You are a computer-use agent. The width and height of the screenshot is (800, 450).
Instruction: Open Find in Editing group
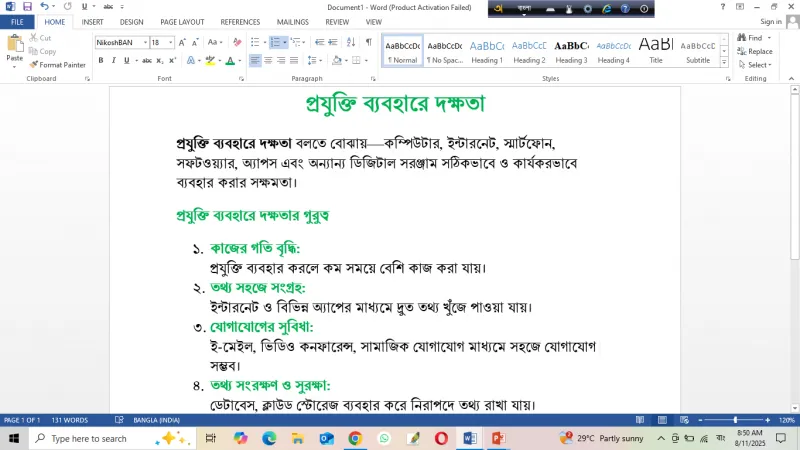(x=750, y=38)
